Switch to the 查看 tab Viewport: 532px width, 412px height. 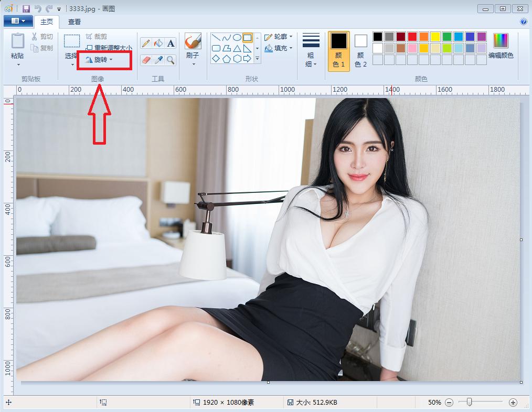click(73, 22)
